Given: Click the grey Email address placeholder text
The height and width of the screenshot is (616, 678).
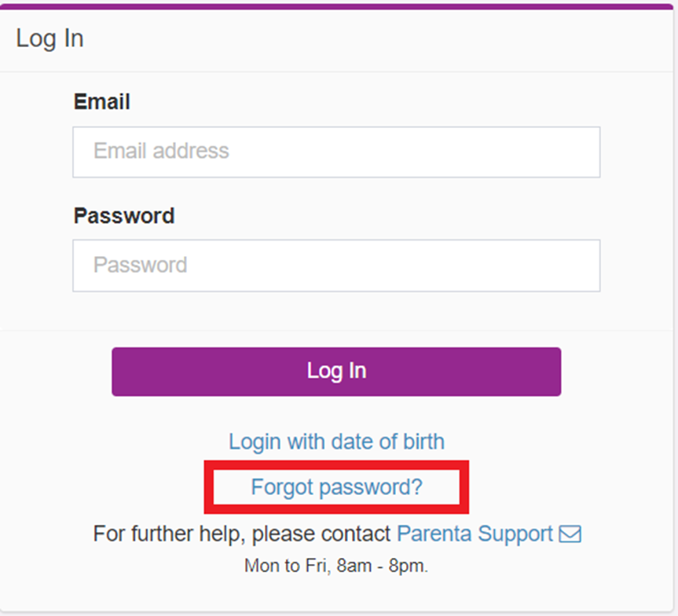Looking at the screenshot, I should point(161,151).
